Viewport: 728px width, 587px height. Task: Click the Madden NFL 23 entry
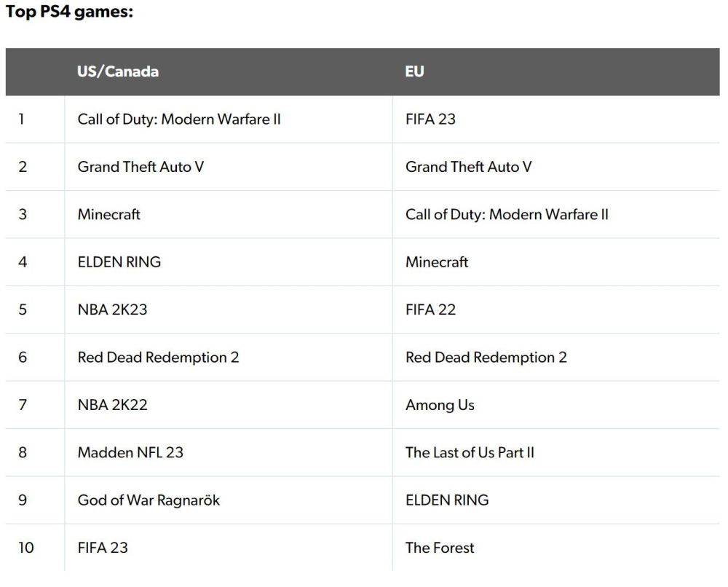tap(130, 452)
